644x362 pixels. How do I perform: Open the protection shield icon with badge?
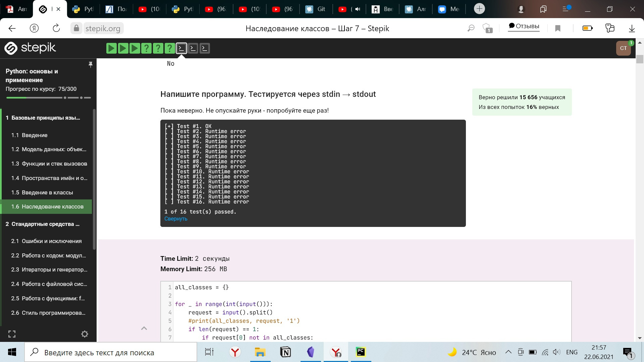tap(487, 28)
